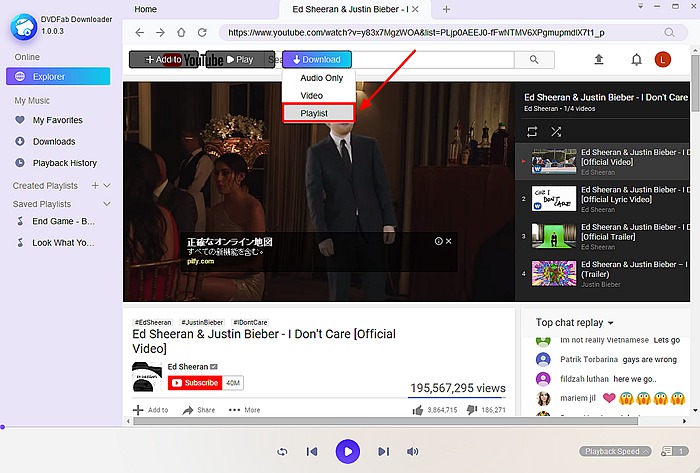Click the Download dropdown button
The width and height of the screenshot is (700, 473).
[317, 59]
